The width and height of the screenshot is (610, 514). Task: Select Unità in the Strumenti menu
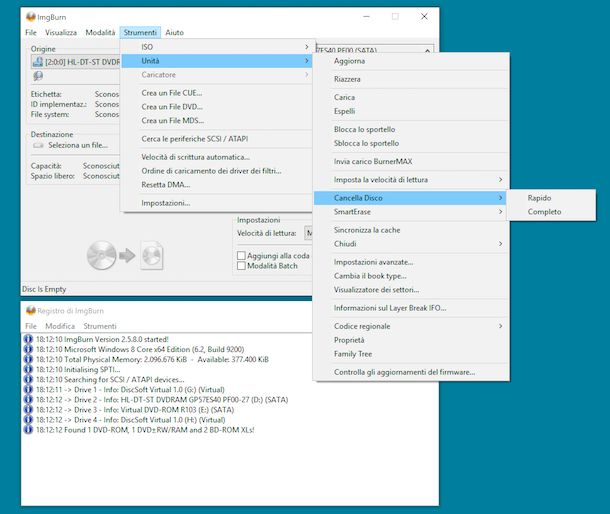tap(217, 61)
